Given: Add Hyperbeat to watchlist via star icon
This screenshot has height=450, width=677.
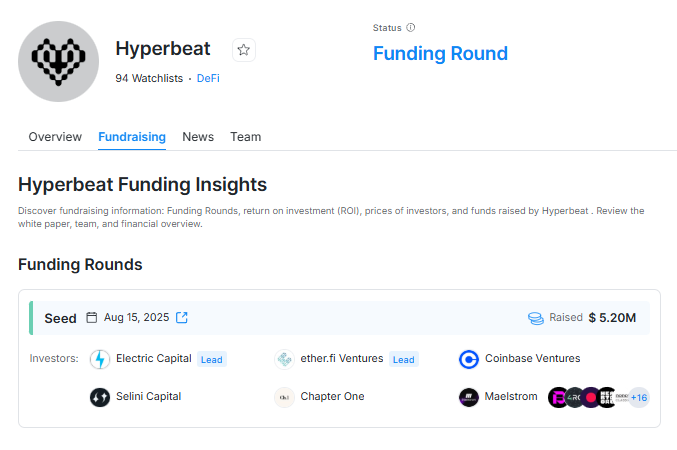Looking at the screenshot, I should click(244, 50).
